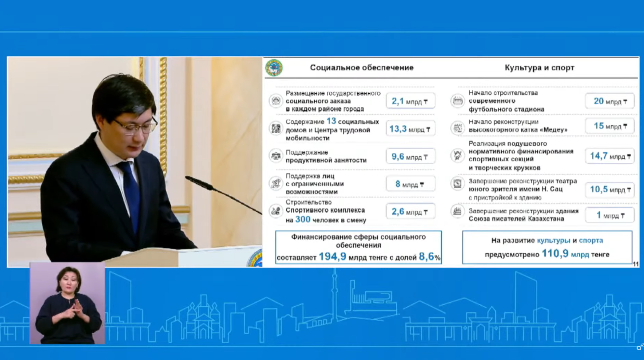The image size is (644, 360).
Task: Click the sports complex construction row icon
Action: [276, 211]
